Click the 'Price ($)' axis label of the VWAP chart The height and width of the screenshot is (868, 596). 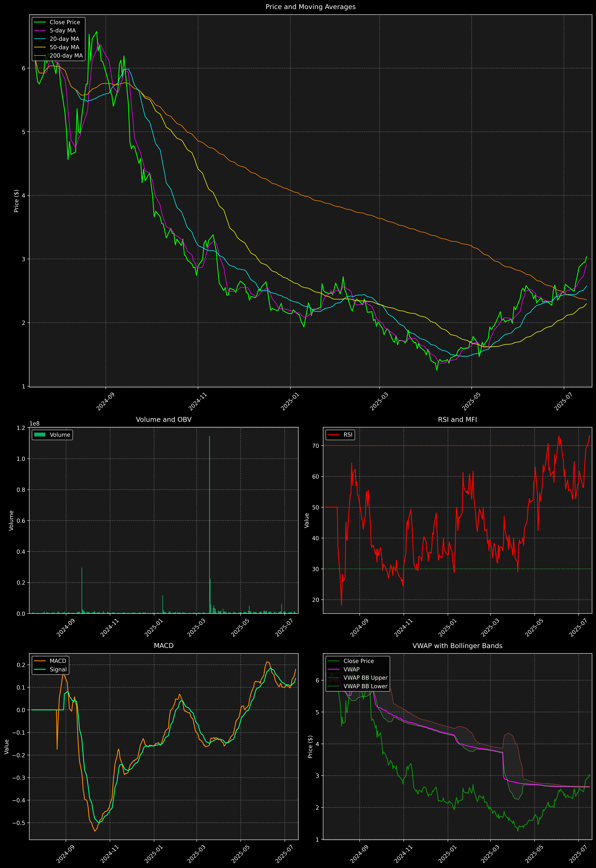point(310,747)
